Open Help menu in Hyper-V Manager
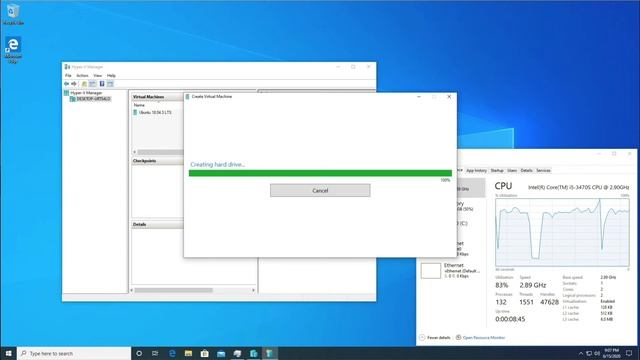The height and width of the screenshot is (360, 640). click(111, 76)
